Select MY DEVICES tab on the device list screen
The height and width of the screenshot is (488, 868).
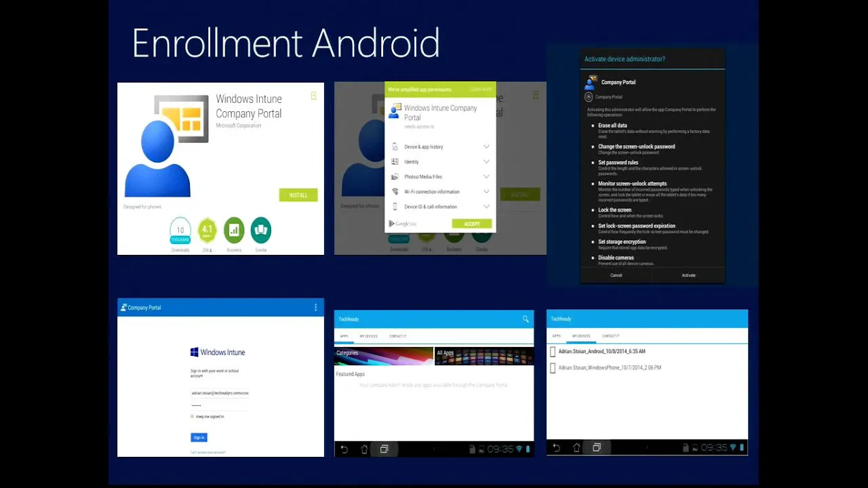pyautogui.click(x=581, y=336)
